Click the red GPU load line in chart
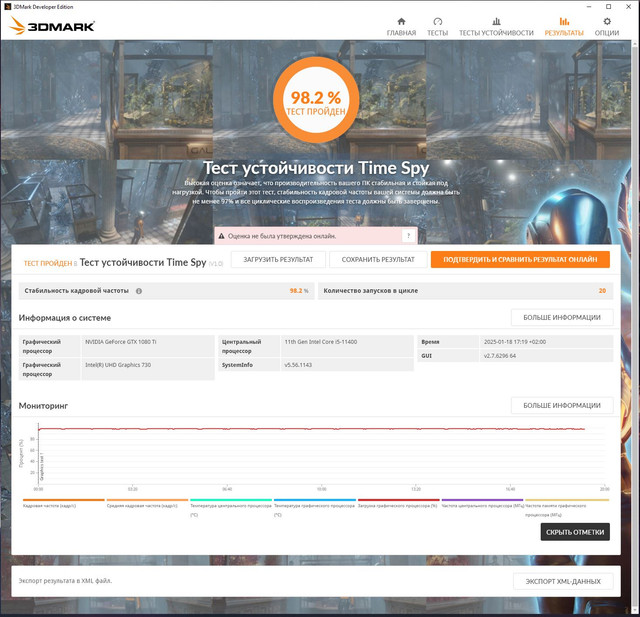 (311, 429)
